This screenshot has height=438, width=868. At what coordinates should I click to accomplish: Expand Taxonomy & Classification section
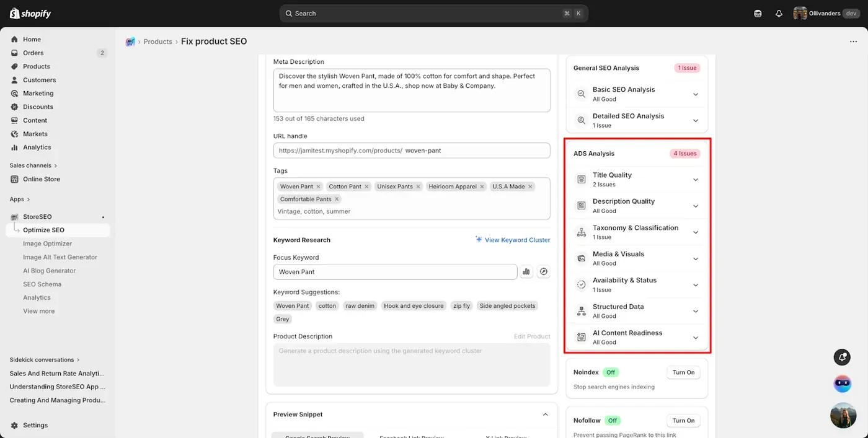tap(637, 232)
